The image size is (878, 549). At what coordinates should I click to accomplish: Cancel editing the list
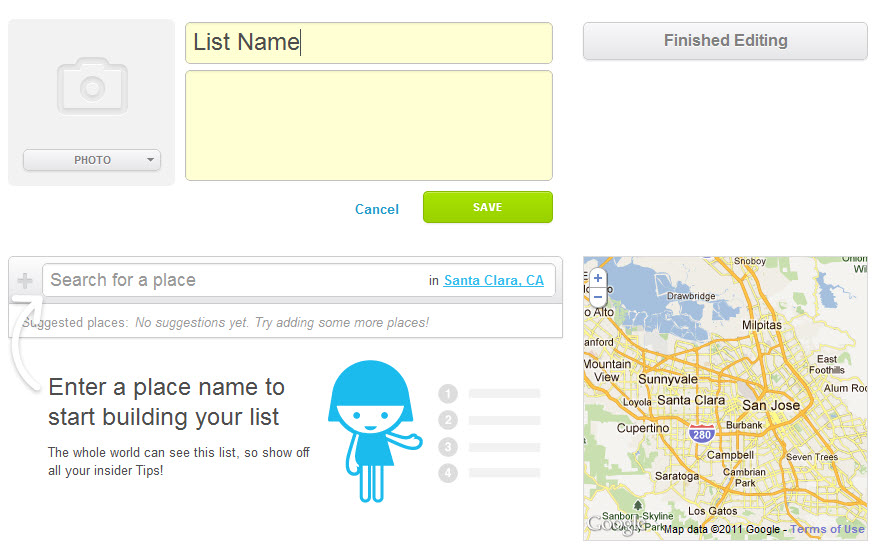pyautogui.click(x=377, y=209)
